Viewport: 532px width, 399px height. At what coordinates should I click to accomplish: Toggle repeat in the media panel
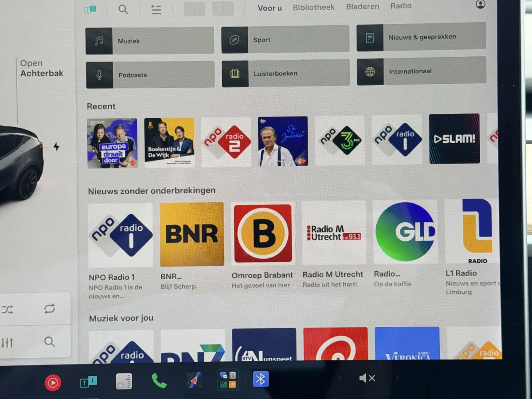[x=50, y=309]
